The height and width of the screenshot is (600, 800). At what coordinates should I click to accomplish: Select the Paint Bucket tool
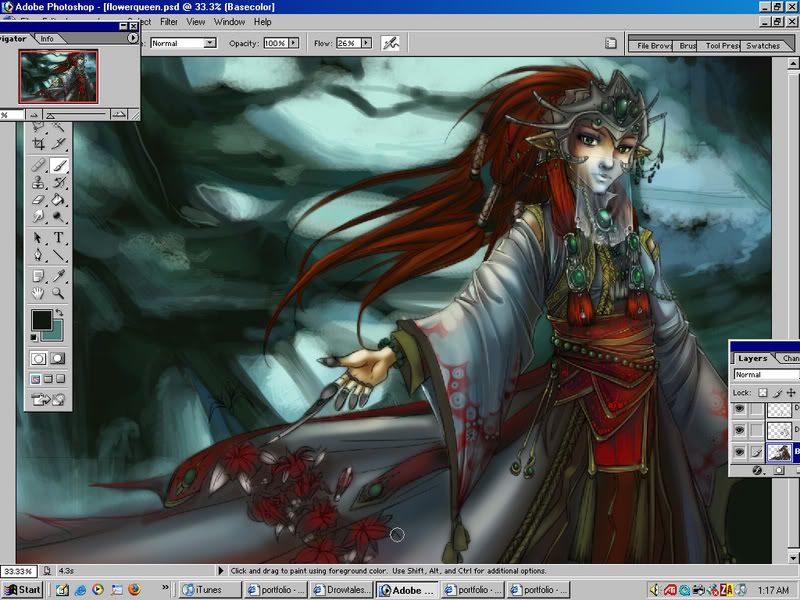pyautogui.click(x=59, y=199)
